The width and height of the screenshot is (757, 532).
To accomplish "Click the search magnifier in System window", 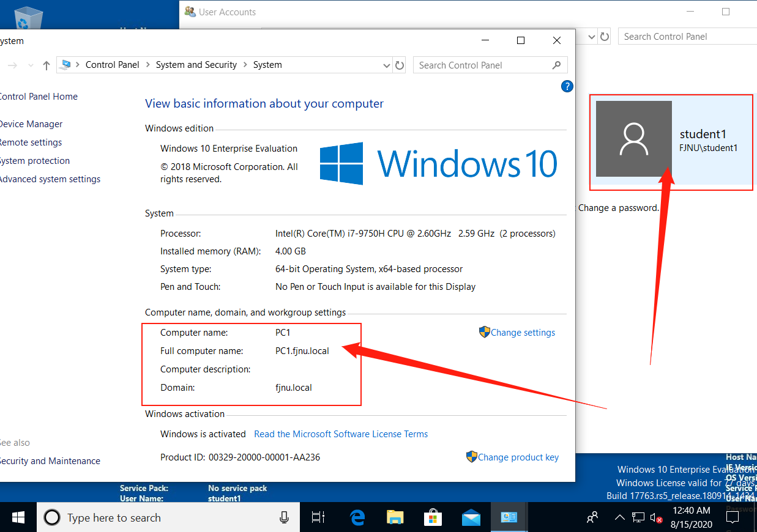I will pyautogui.click(x=556, y=65).
